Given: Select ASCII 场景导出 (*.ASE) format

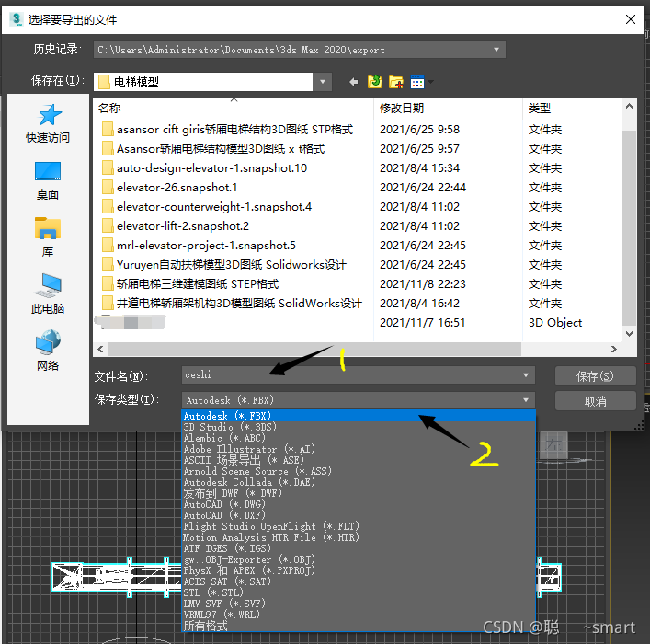Looking at the screenshot, I should [x=359, y=460].
